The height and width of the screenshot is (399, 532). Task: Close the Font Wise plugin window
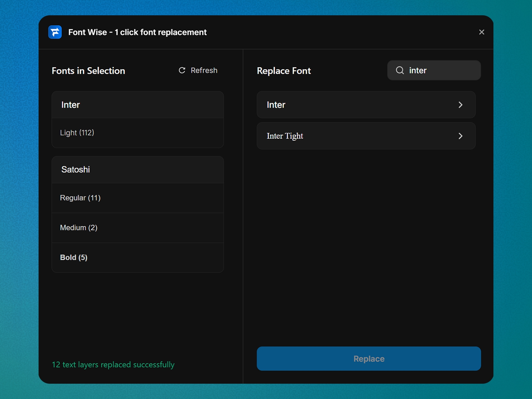pyautogui.click(x=481, y=32)
